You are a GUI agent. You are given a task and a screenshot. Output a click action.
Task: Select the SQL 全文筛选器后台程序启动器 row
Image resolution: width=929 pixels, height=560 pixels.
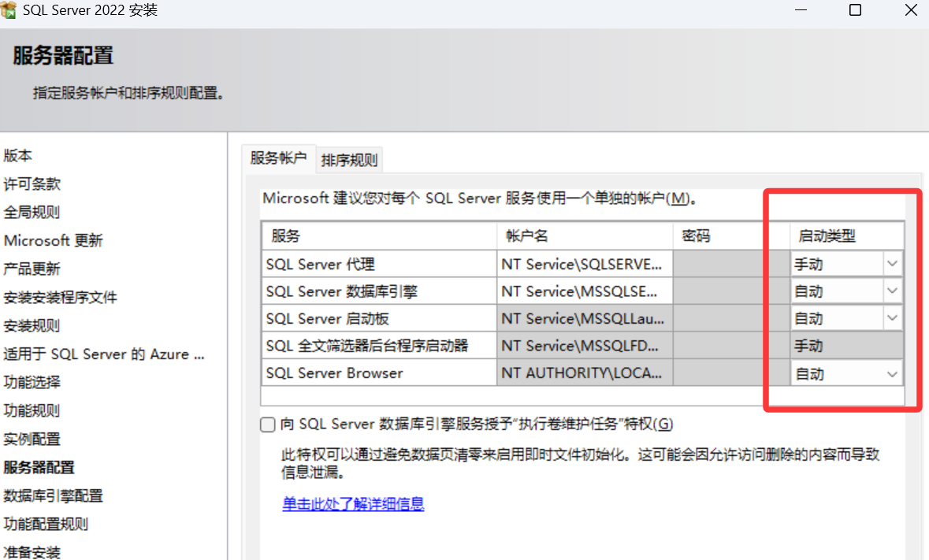click(x=379, y=346)
